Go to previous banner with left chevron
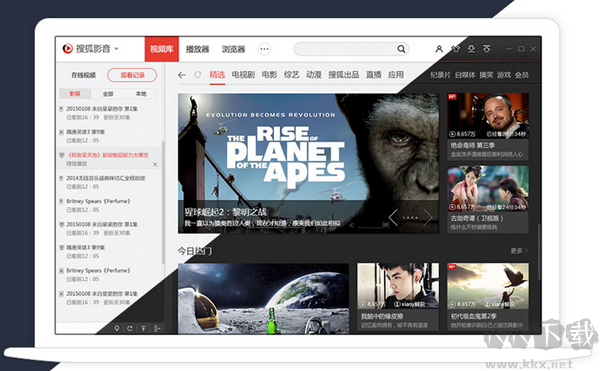Image resolution: width=600 pixels, height=371 pixels. click(393, 218)
